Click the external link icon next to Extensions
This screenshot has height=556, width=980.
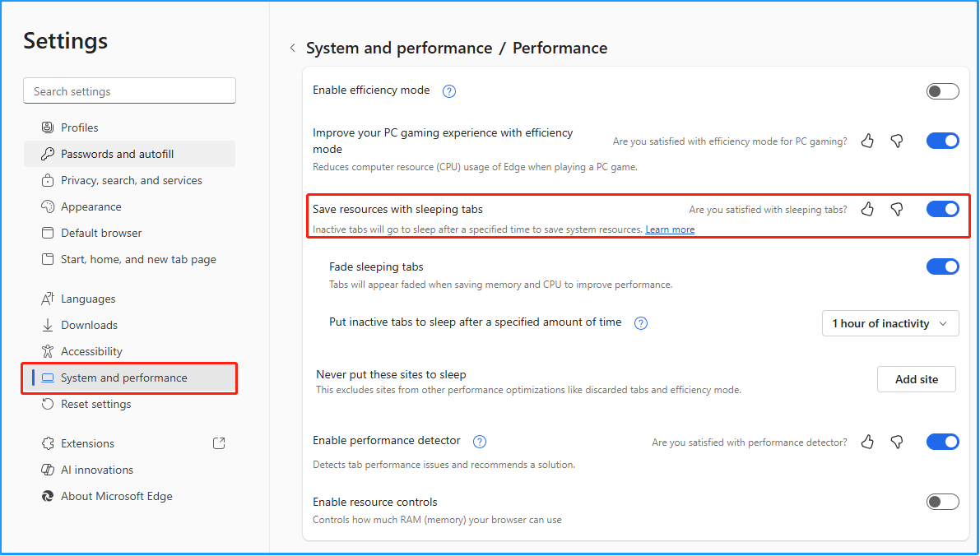(x=219, y=442)
